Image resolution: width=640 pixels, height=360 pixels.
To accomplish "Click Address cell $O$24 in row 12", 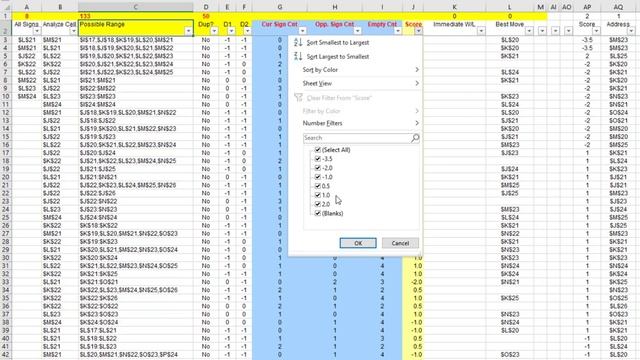I will [x=618, y=113].
